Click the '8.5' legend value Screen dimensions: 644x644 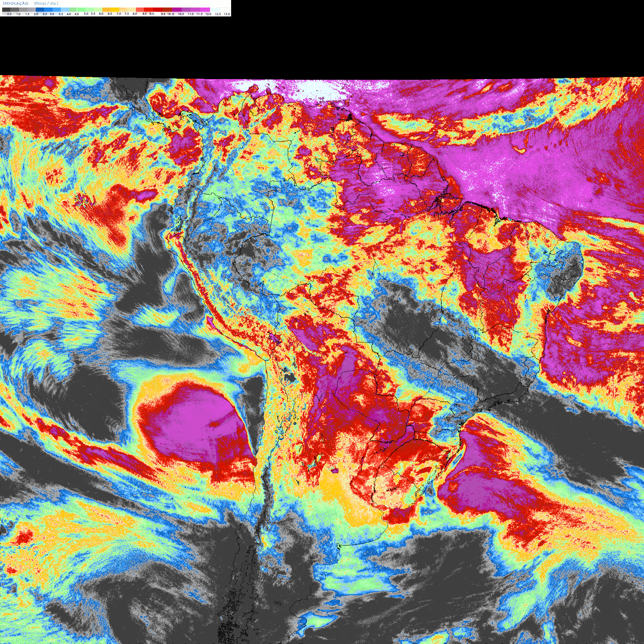(145, 14)
